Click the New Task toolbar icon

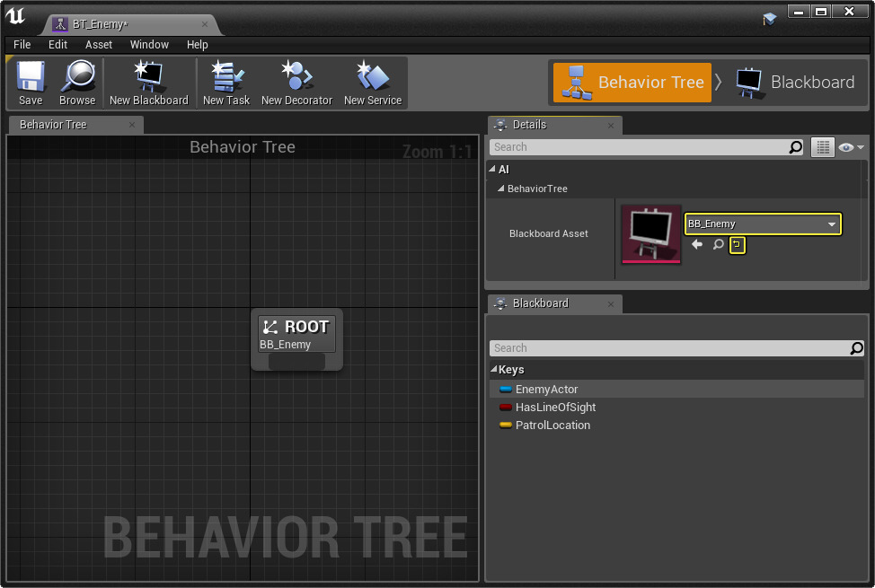(226, 83)
